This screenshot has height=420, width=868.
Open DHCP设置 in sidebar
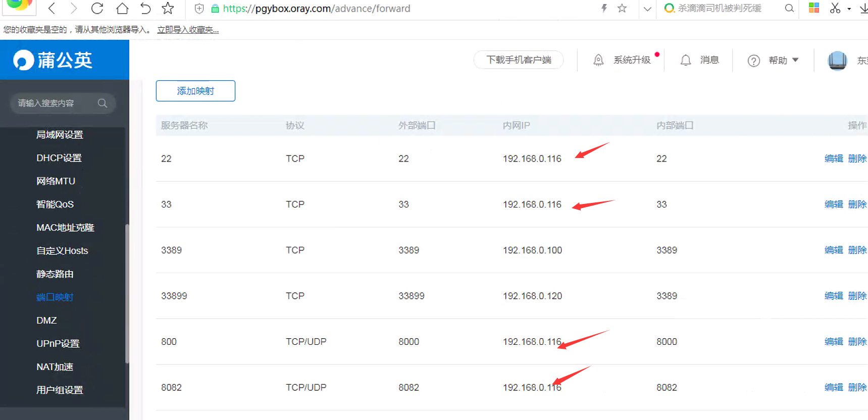pyautogui.click(x=59, y=158)
